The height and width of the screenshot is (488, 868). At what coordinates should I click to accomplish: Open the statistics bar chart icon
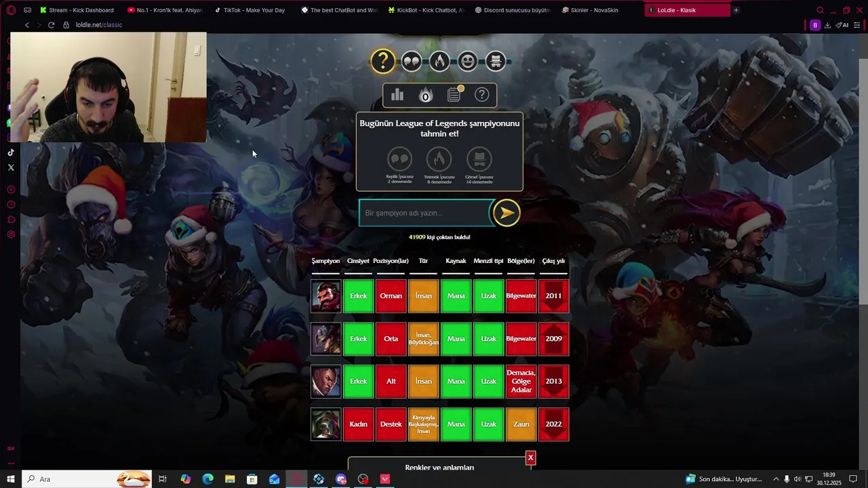tap(397, 95)
